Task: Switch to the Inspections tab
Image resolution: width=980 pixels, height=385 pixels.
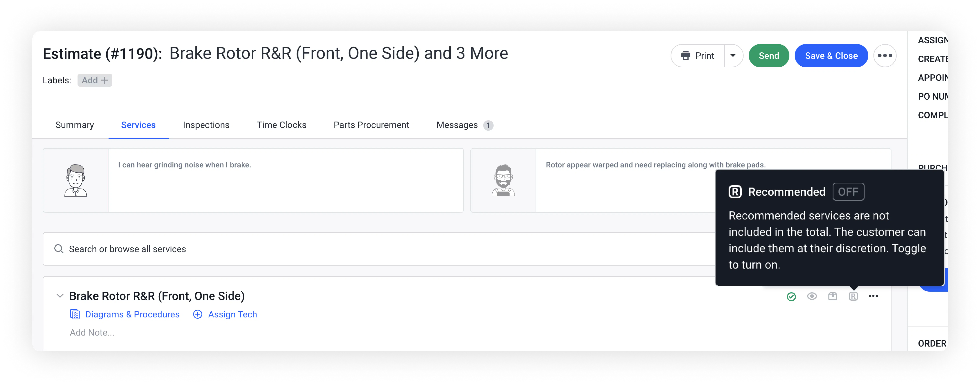Action: click(x=206, y=125)
